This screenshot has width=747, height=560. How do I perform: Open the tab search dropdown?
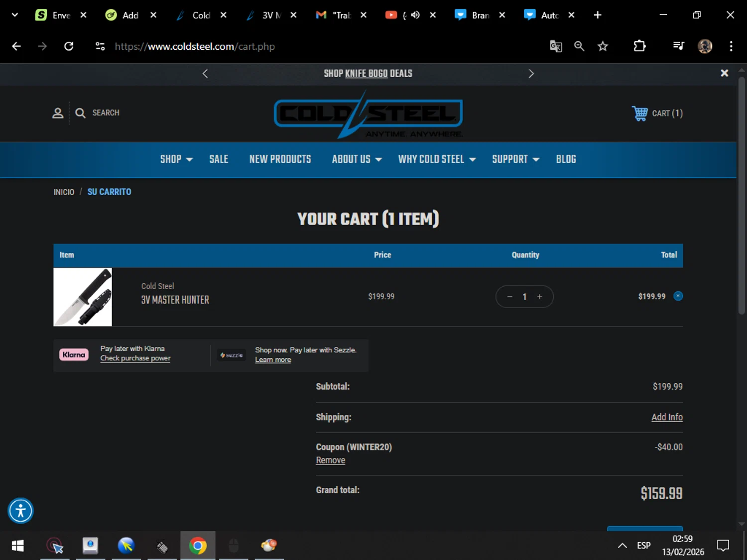pyautogui.click(x=15, y=15)
